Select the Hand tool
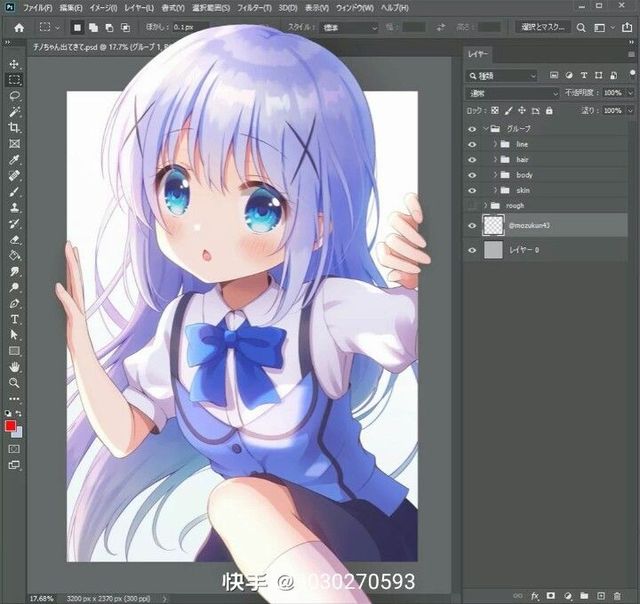 tap(14, 367)
